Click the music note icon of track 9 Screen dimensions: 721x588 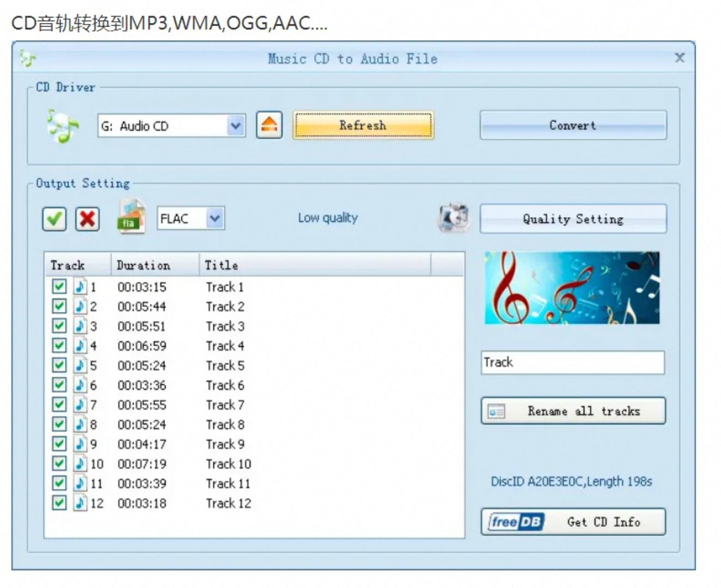tap(81, 444)
